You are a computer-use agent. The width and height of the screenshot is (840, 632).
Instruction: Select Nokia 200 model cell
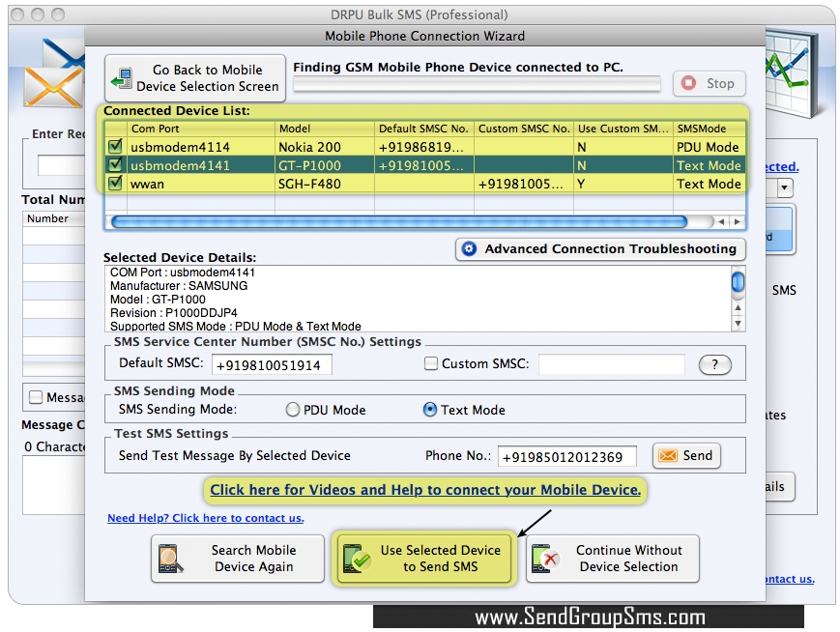[325, 147]
